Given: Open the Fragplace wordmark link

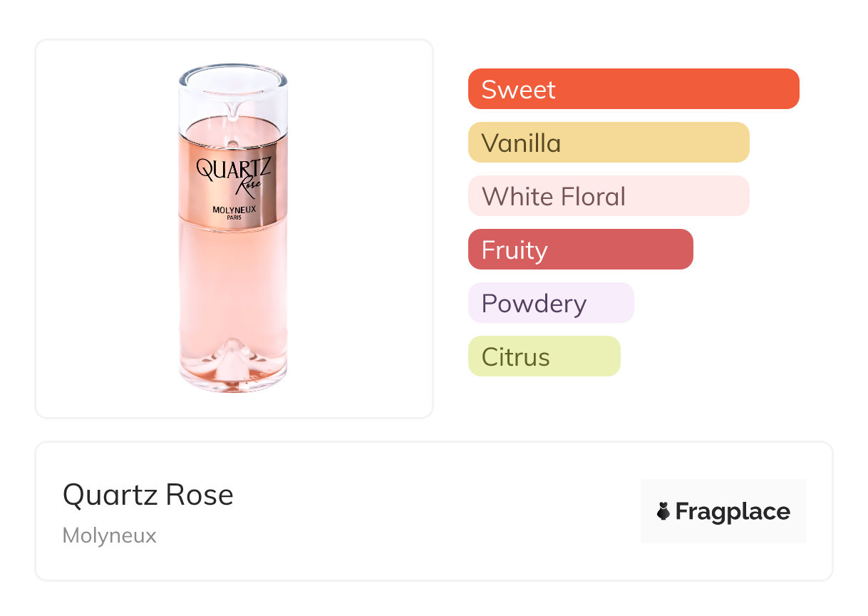Looking at the screenshot, I should (x=733, y=512).
